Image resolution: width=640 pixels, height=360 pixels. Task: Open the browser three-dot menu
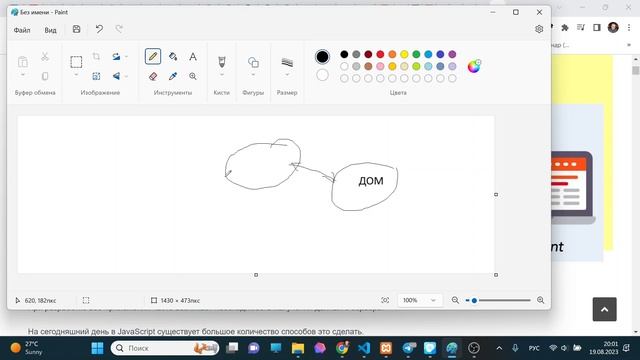[x=629, y=27]
